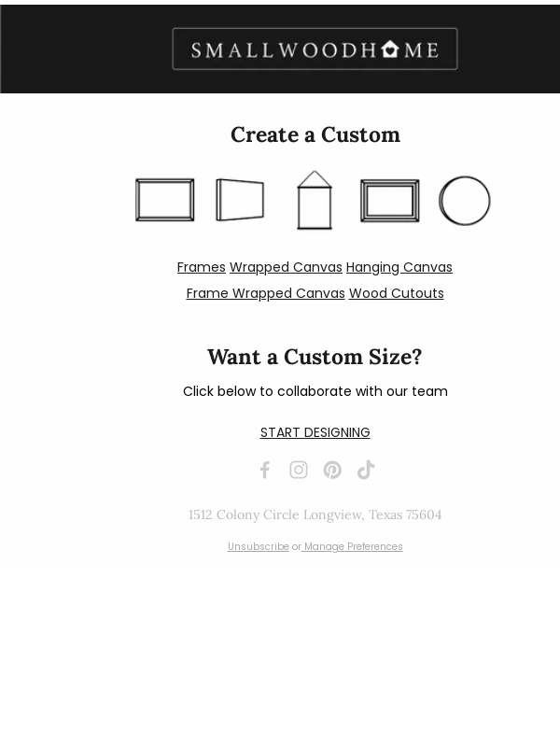Viewport: 560px width, 747px height.
Task: Open the Frame Wrapped Canvas link
Action: (x=266, y=293)
